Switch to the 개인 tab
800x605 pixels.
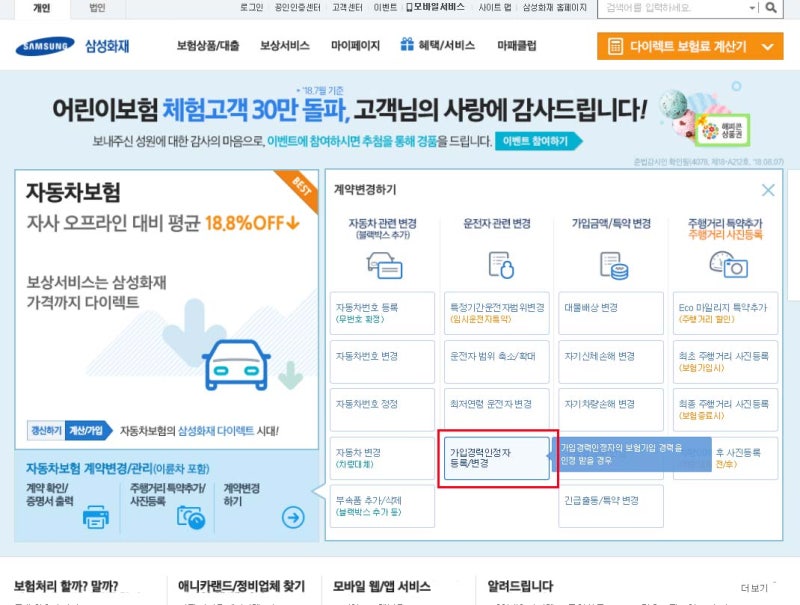[42, 9]
